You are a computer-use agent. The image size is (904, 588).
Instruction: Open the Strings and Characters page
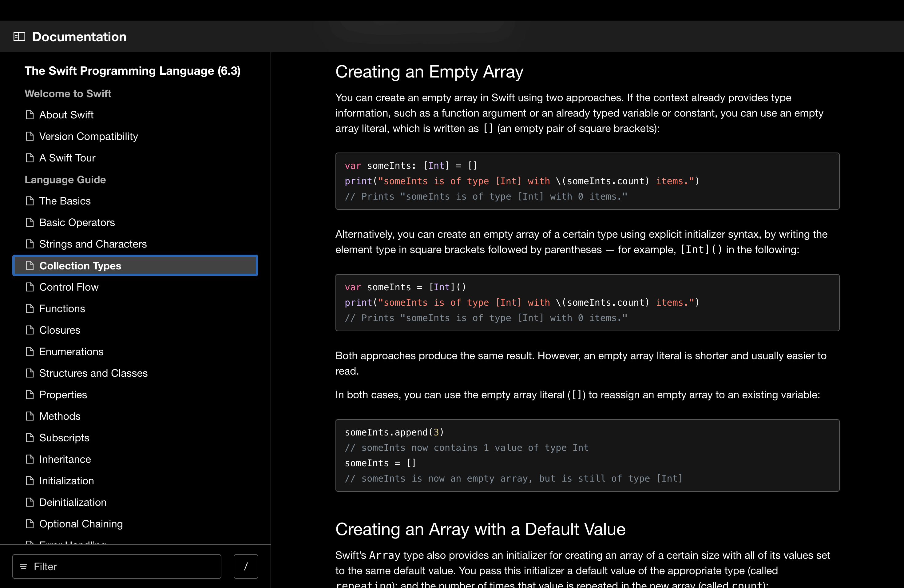(x=93, y=244)
